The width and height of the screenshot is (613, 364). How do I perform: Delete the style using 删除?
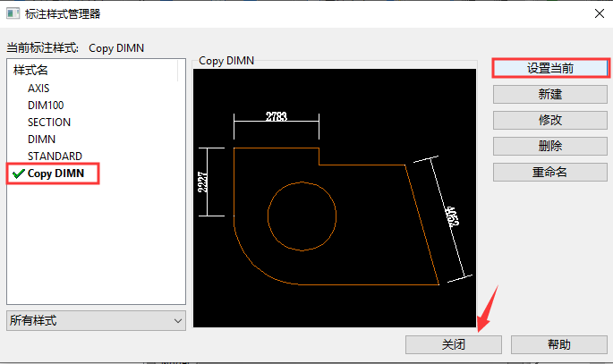[550, 146]
